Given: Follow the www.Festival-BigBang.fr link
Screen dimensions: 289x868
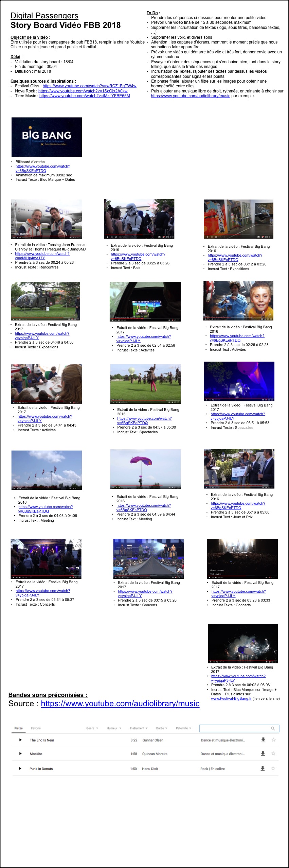Looking at the screenshot, I should [x=231, y=698].
